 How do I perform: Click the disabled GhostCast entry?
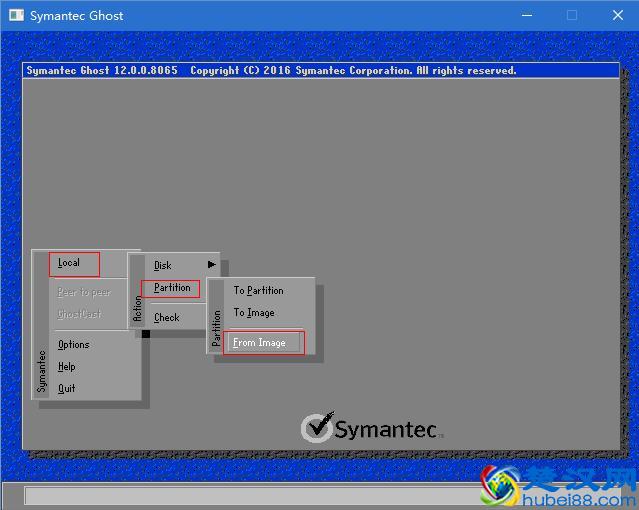pos(80,315)
